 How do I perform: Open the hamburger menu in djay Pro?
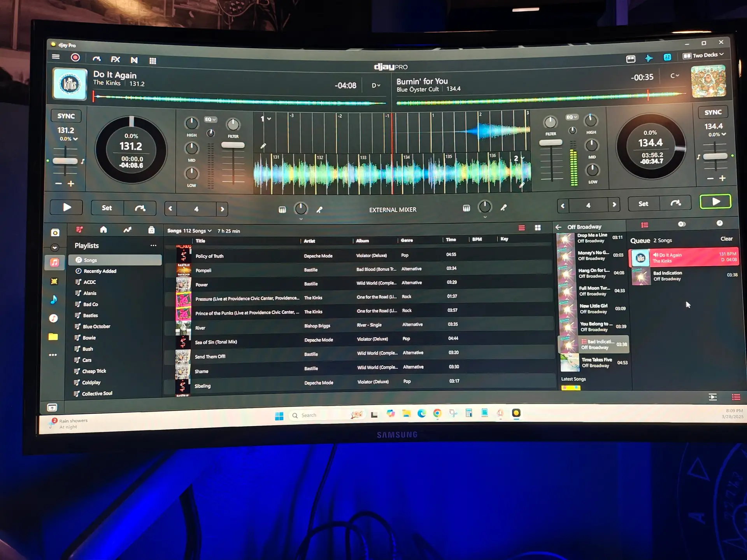coord(56,57)
